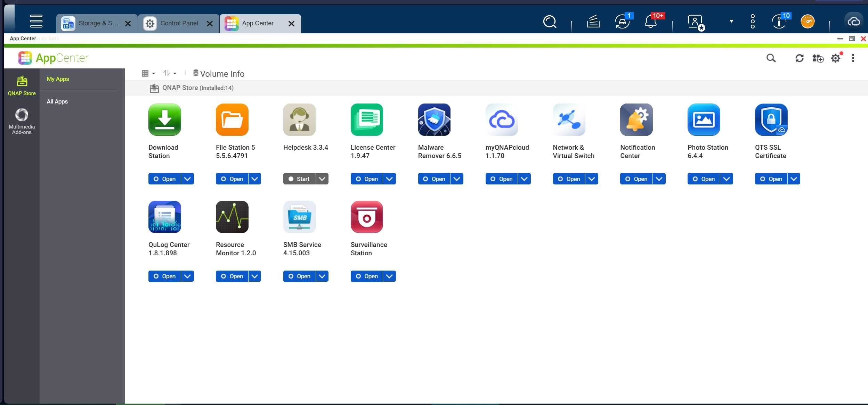Click the File Station 5 app icon
Screen dimensions: 868x405
(x=232, y=119)
